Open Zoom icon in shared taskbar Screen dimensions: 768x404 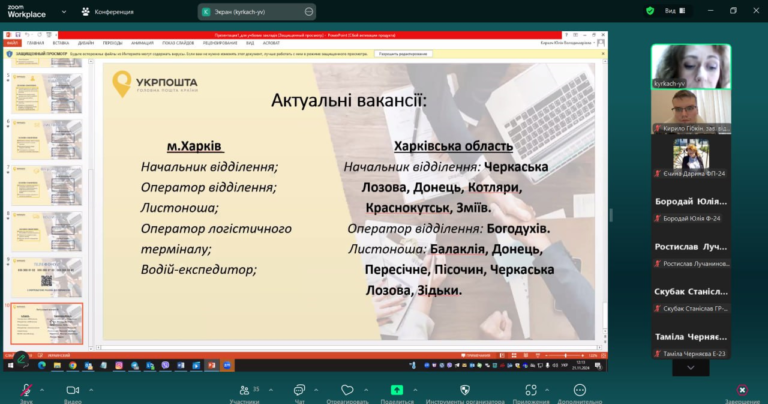click(227, 365)
